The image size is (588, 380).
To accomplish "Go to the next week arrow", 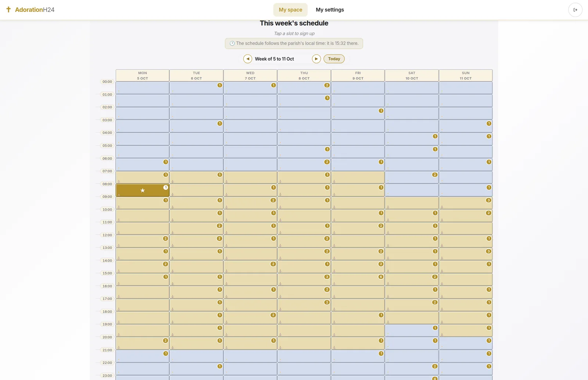I will (316, 59).
